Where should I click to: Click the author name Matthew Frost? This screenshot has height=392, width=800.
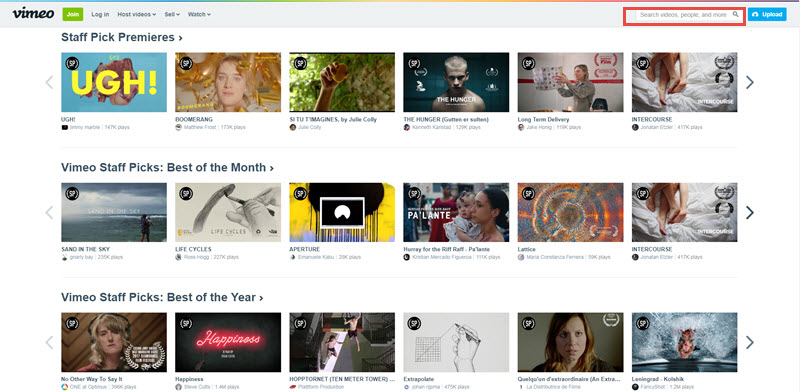[x=200, y=127]
